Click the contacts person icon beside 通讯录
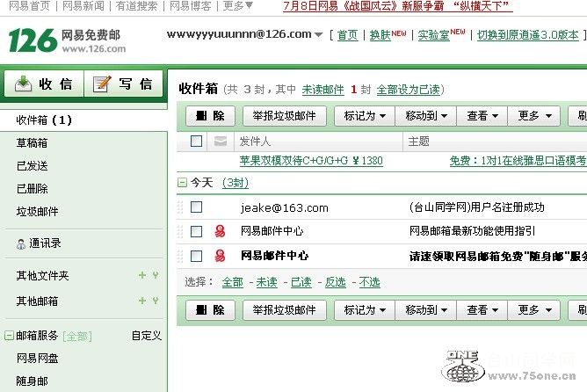587x392 pixels. [21, 244]
